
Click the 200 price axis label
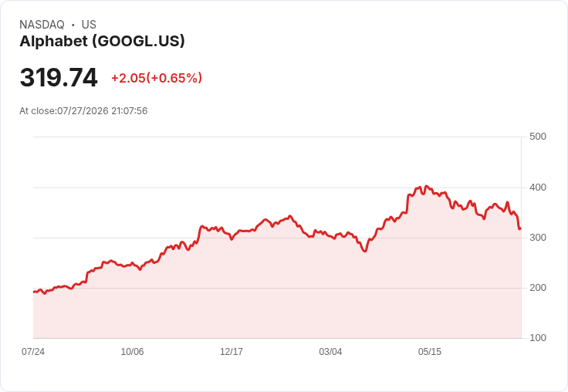point(538,288)
